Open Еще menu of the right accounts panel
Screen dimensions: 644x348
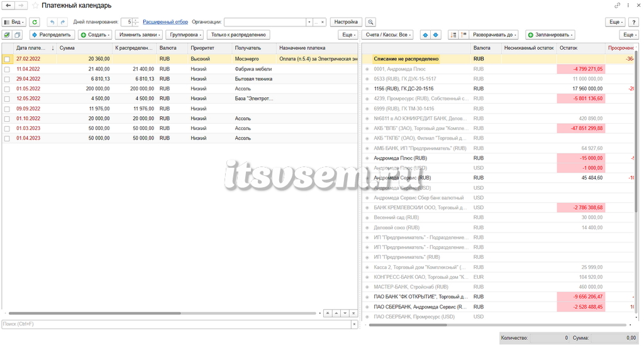[629, 35]
